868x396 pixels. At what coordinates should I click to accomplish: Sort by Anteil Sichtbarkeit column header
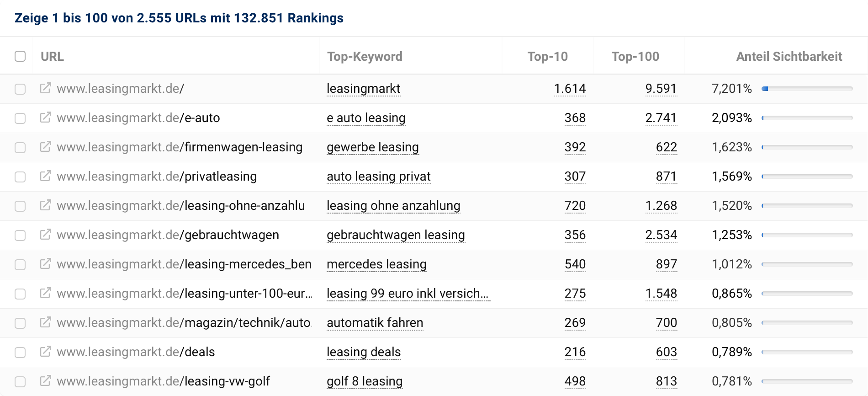[x=789, y=56]
